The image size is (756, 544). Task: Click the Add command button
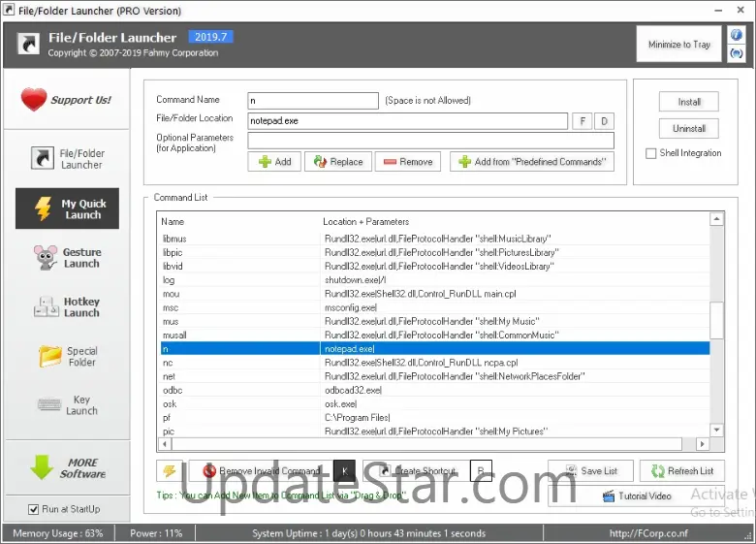pyautogui.click(x=274, y=162)
